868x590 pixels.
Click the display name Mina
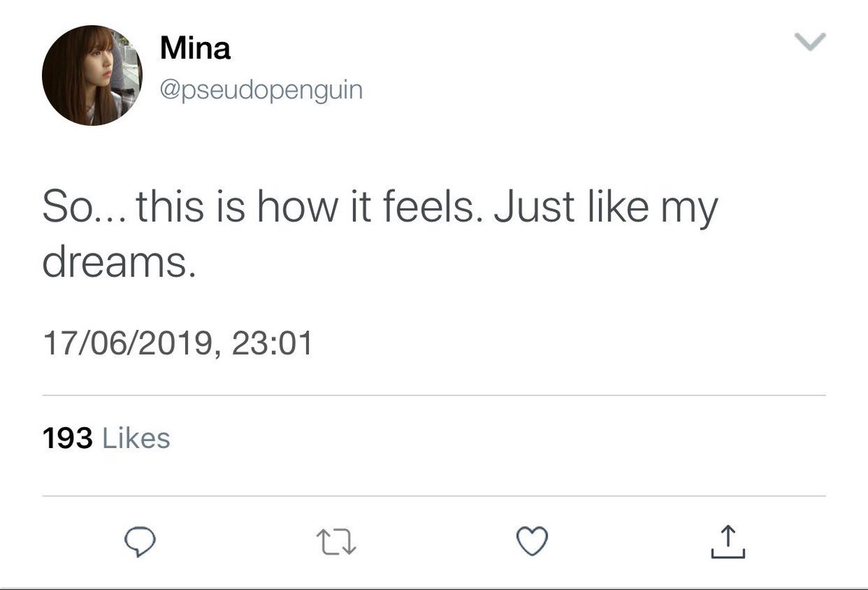tap(195, 49)
